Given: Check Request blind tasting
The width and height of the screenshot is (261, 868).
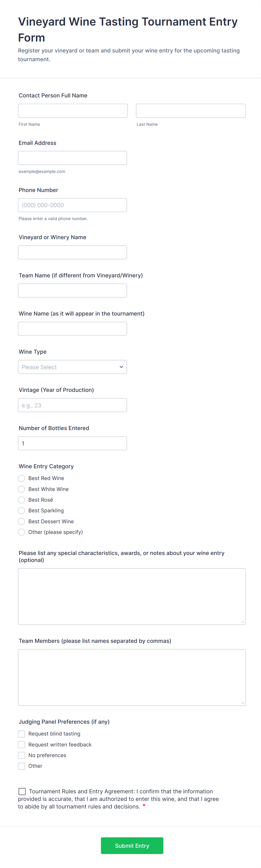Looking at the screenshot, I should click(22, 734).
